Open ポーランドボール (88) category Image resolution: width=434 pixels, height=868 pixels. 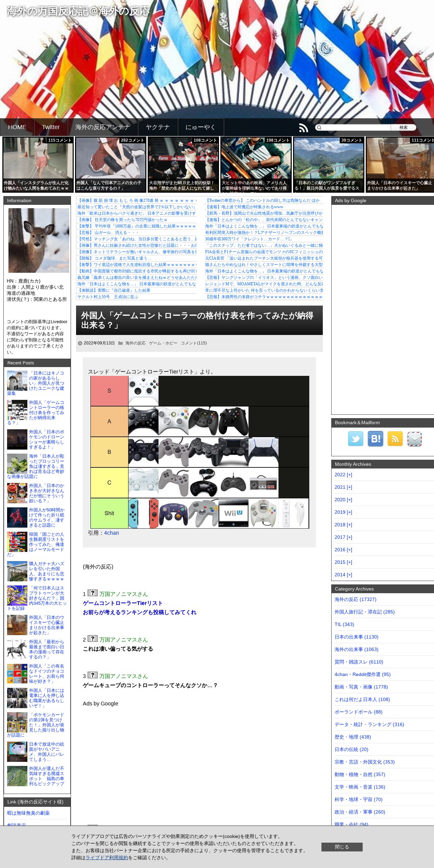[358, 712]
